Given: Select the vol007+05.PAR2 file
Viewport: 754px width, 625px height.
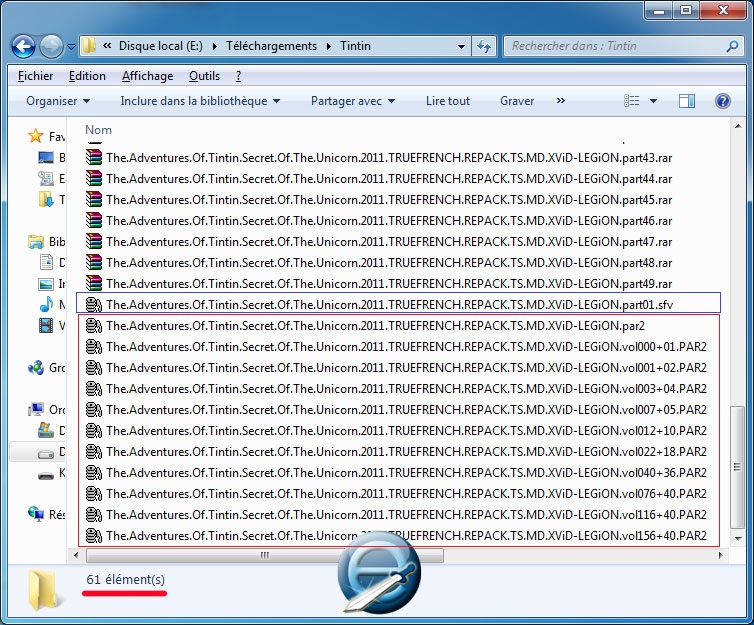Looking at the screenshot, I should pos(396,410).
